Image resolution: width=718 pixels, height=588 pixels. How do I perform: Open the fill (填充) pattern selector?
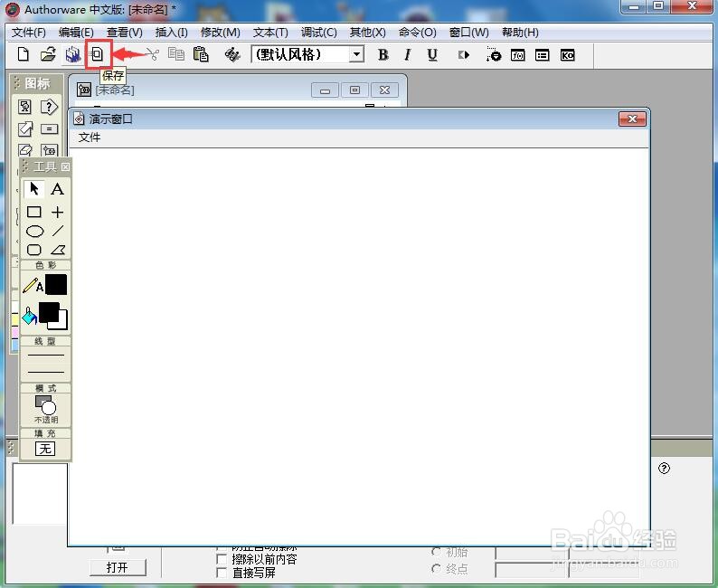tap(45, 449)
